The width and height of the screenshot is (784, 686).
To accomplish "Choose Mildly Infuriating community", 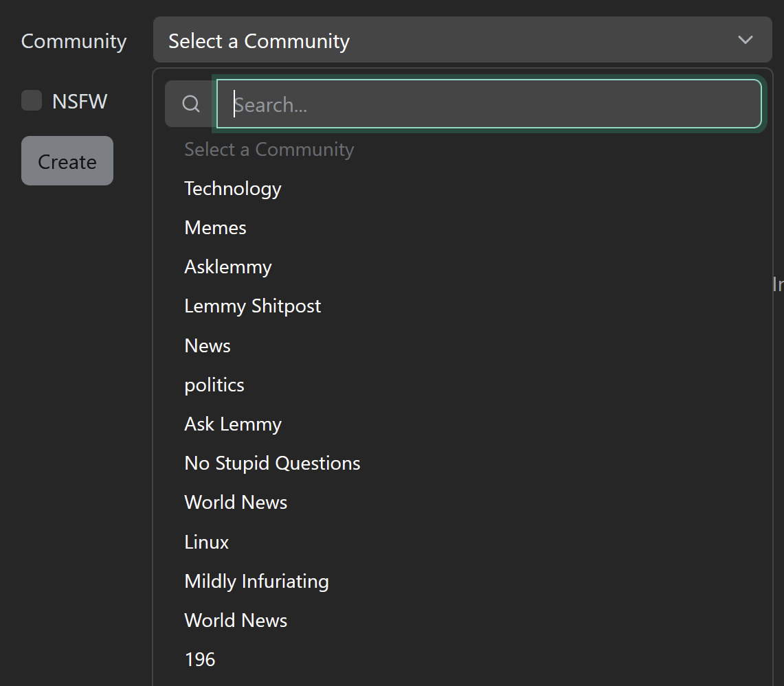I will click(256, 581).
